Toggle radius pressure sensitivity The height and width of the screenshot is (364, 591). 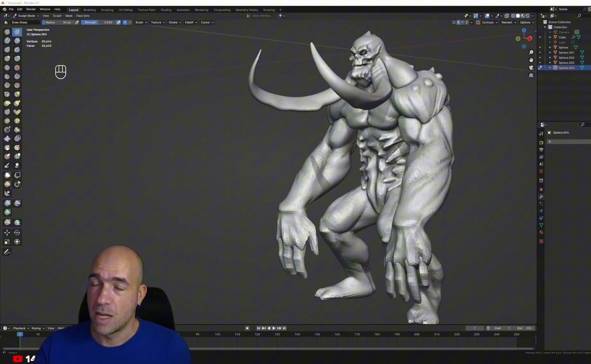click(77, 23)
